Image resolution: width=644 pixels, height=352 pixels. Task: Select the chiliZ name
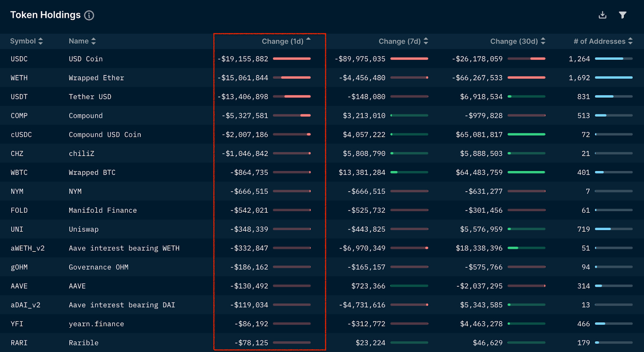tap(81, 153)
